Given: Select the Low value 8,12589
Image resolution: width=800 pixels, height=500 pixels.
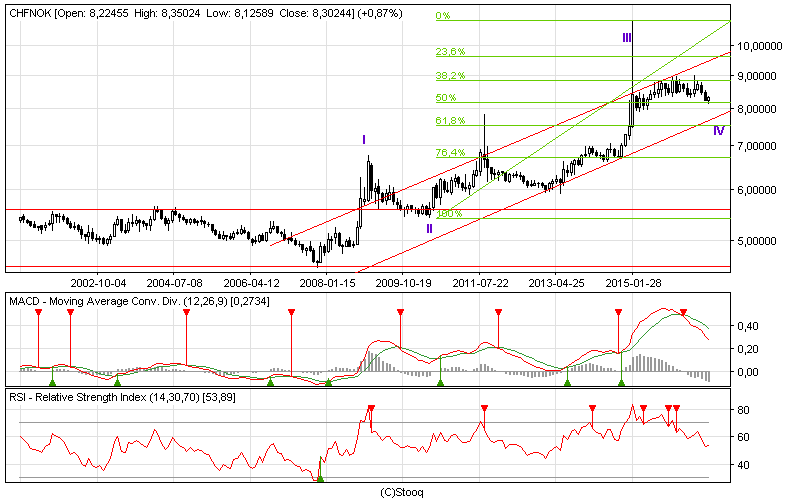Looking at the screenshot, I should [x=255, y=14].
